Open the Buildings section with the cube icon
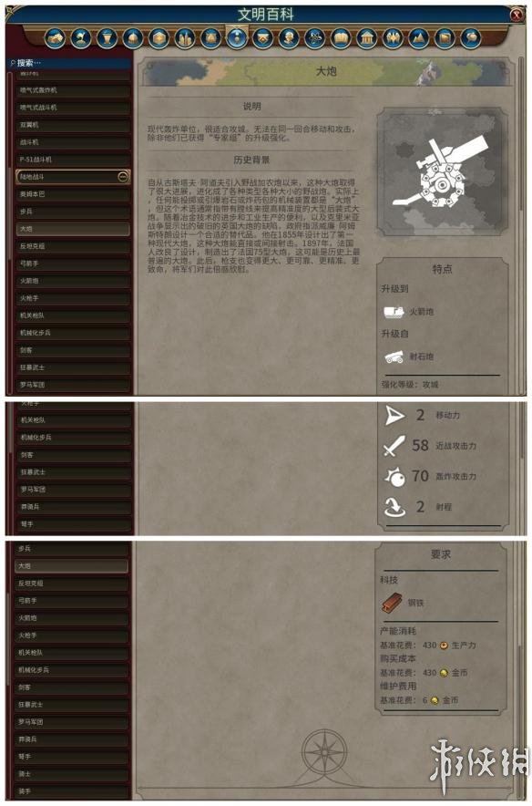Image resolution: width=532 pixels, height=806 pixels. [x=159, y=38]
